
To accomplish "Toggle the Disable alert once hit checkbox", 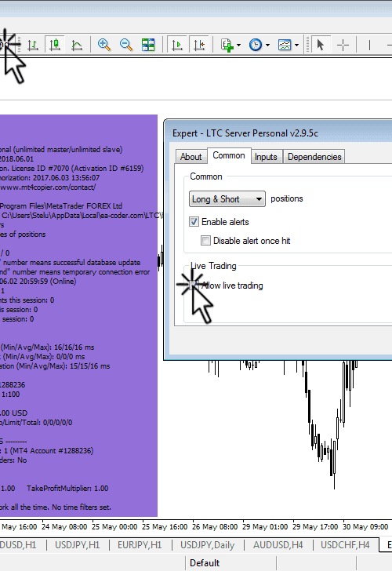I will 205,240.
